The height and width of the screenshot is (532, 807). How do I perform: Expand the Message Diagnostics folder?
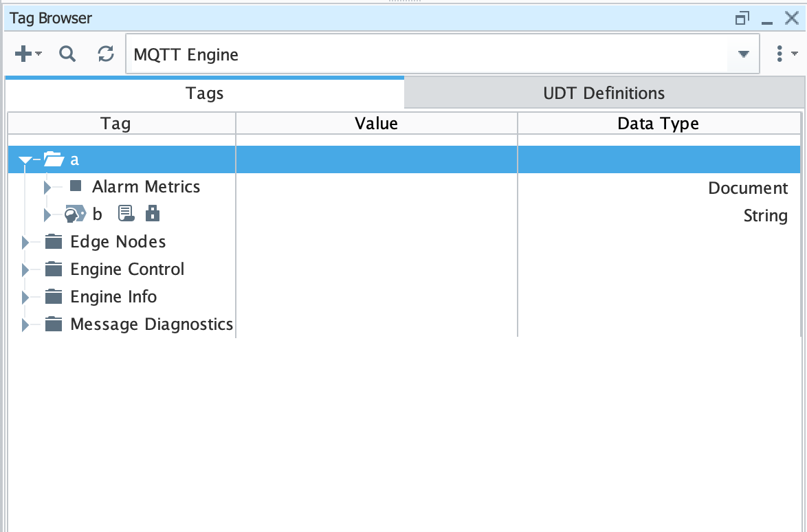point(25,324)
